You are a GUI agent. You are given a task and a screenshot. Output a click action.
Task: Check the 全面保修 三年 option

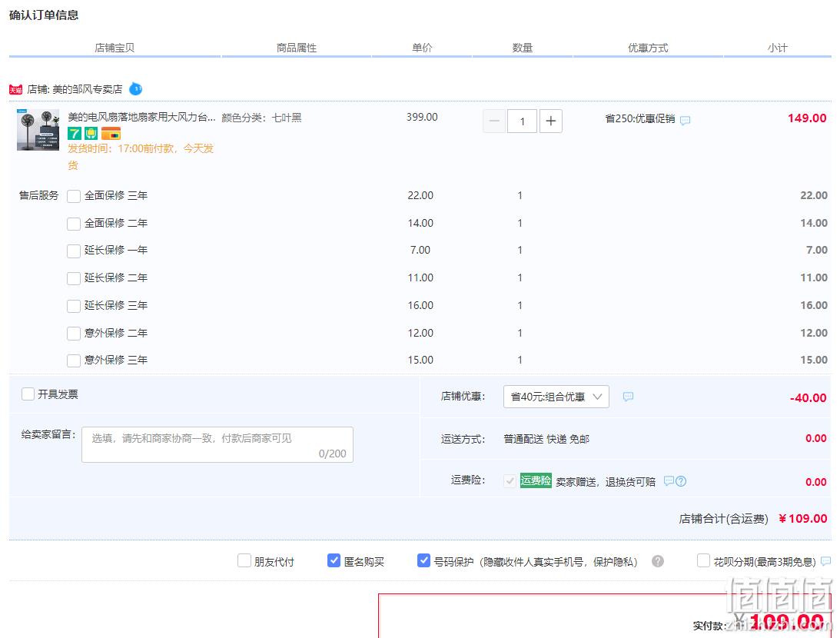coord(74,196)
